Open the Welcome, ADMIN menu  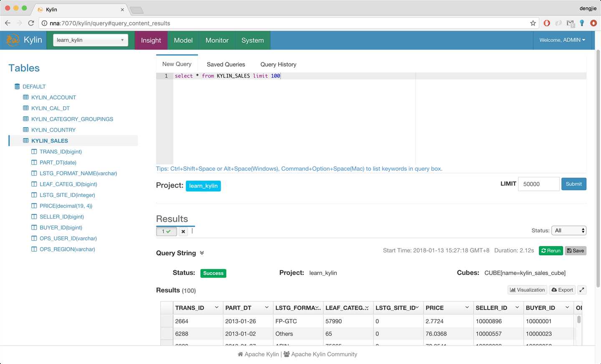tap(562, 40)
